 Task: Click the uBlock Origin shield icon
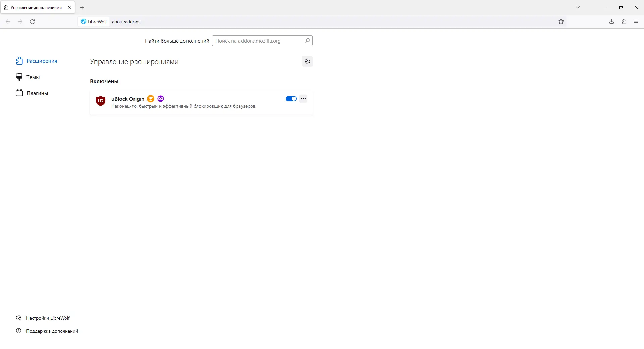click(x=101, y=101)
